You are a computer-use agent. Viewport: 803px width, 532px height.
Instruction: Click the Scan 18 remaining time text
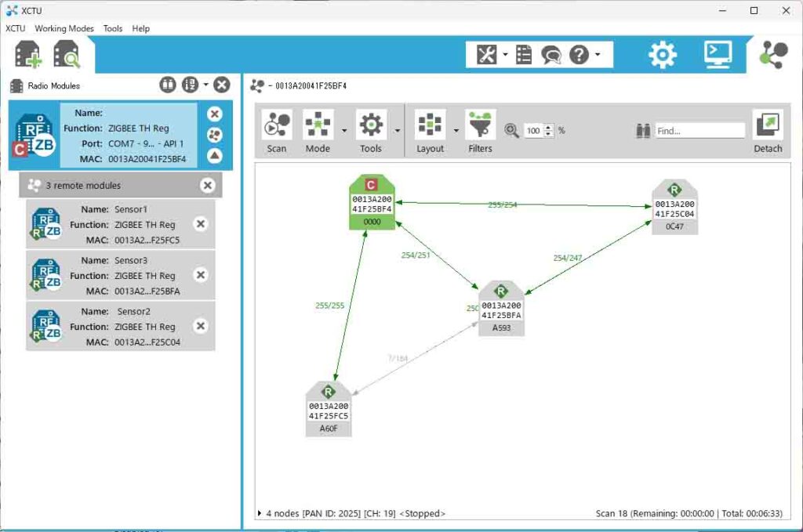pyautogui.click(x=689, y=513)
